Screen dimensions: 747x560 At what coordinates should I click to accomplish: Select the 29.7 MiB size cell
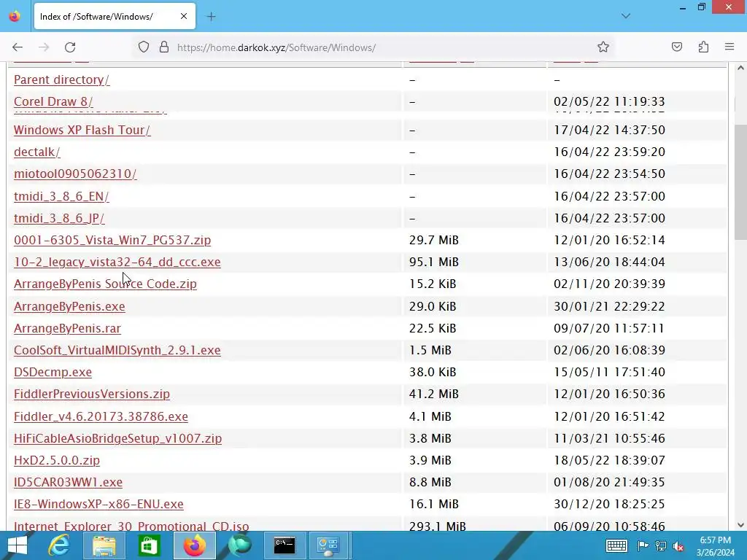434,239
